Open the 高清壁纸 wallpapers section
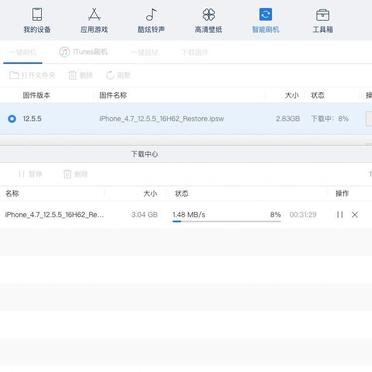 click(209, 20)
